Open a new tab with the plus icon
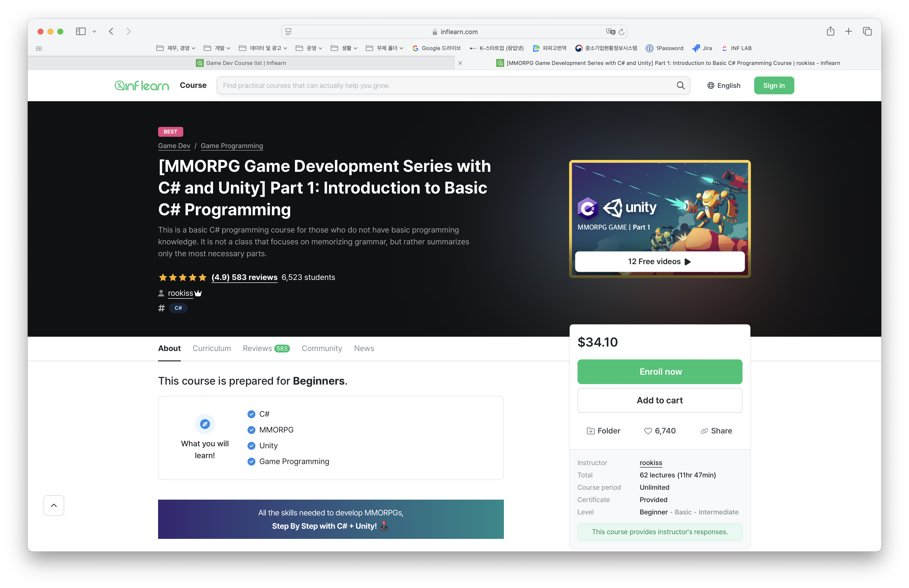Screen dimensions: 909x588 [x=849, y=31]
